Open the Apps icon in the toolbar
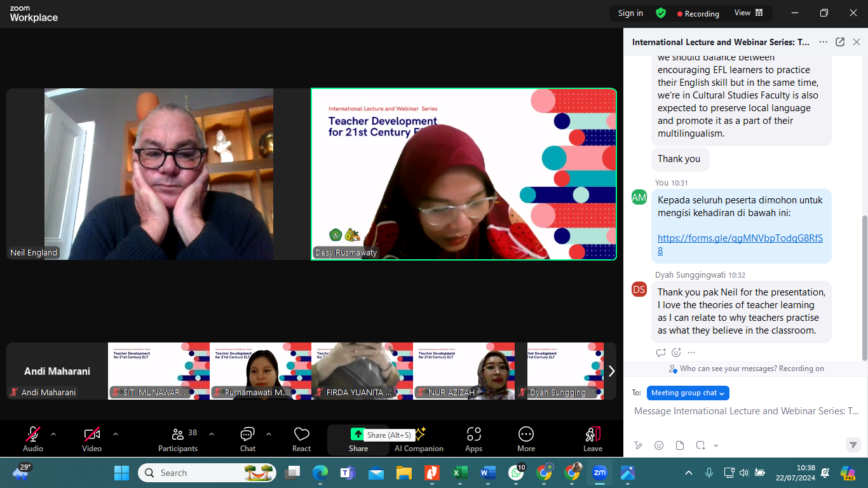This screenshot has width=868, height=488. click(473, 435)
